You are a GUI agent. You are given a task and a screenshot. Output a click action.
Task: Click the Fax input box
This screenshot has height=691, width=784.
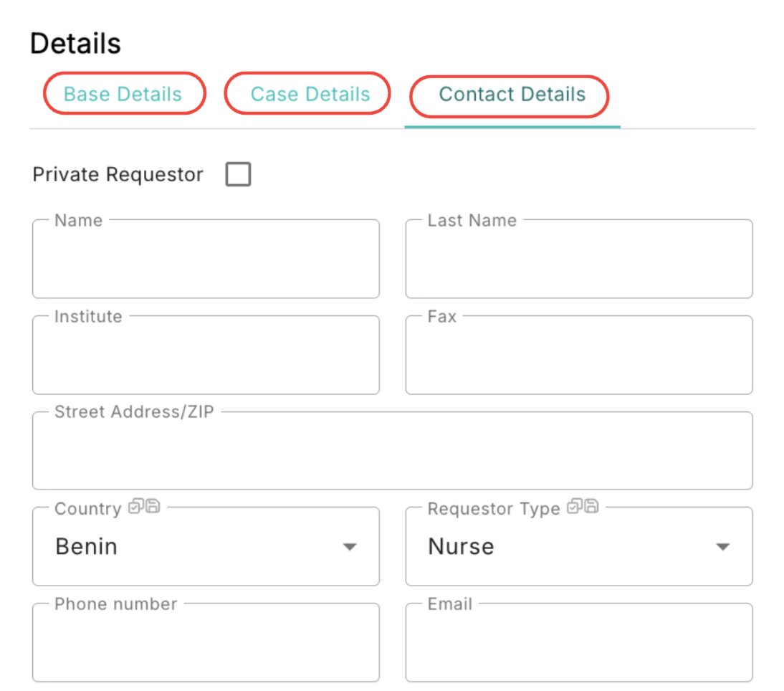[578, 356]
